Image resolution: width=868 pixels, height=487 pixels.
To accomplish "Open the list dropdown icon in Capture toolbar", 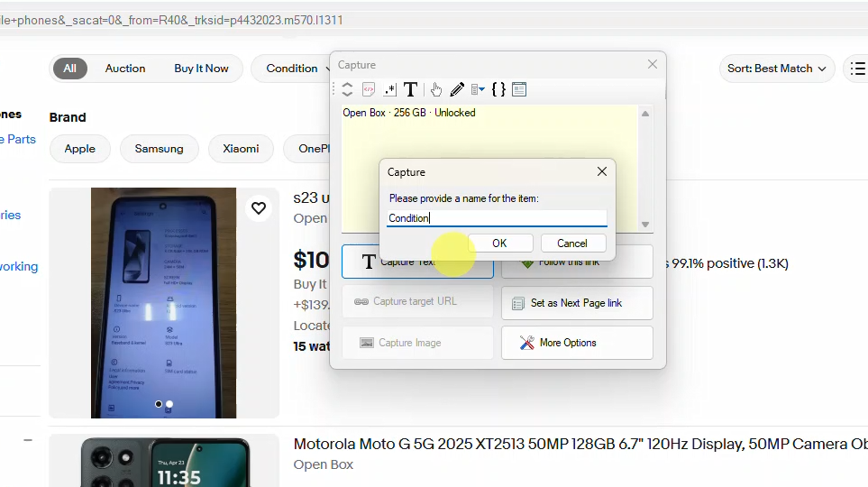I will [x=478, y=89].
